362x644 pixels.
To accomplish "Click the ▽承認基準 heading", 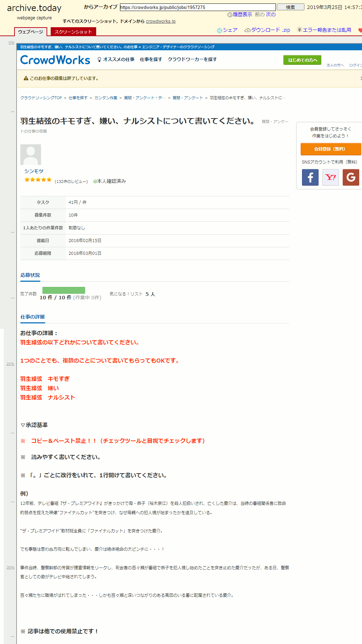I will tap(34, 425).
